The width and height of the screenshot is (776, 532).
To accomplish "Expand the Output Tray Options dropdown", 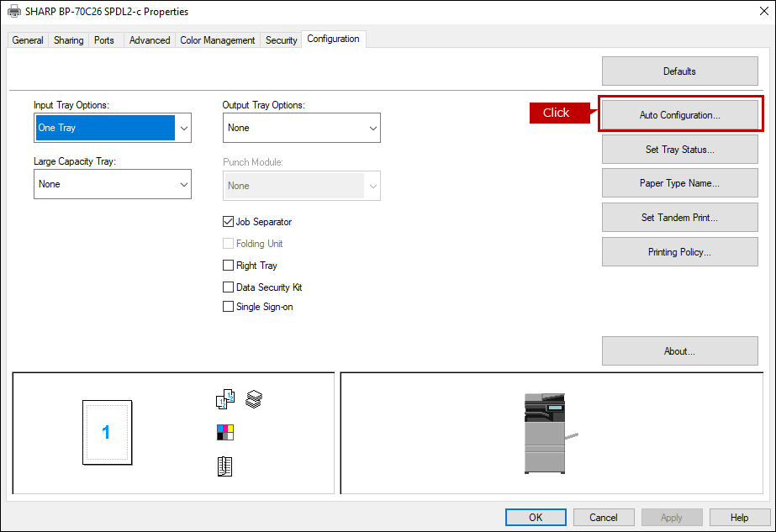I will [x=301, y=128].
